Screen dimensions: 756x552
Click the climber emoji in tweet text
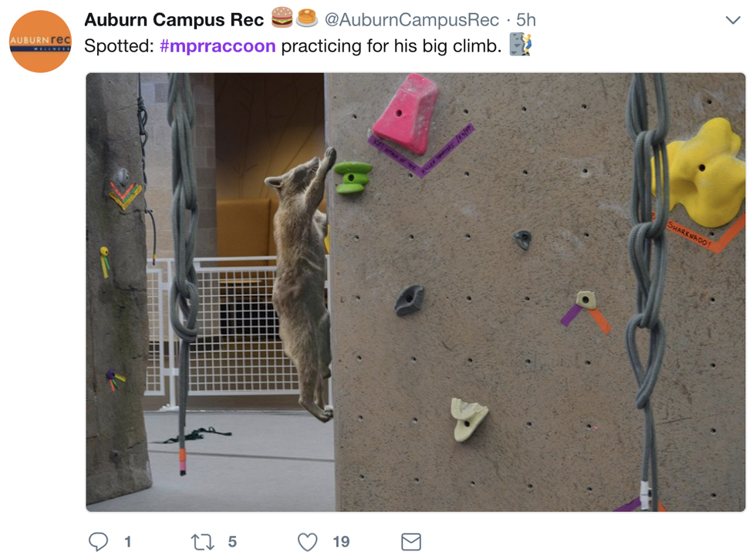521,44
